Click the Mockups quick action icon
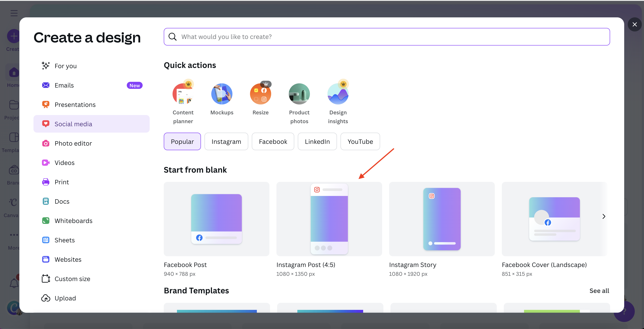The image size is (644, 329). coord(221,94)
